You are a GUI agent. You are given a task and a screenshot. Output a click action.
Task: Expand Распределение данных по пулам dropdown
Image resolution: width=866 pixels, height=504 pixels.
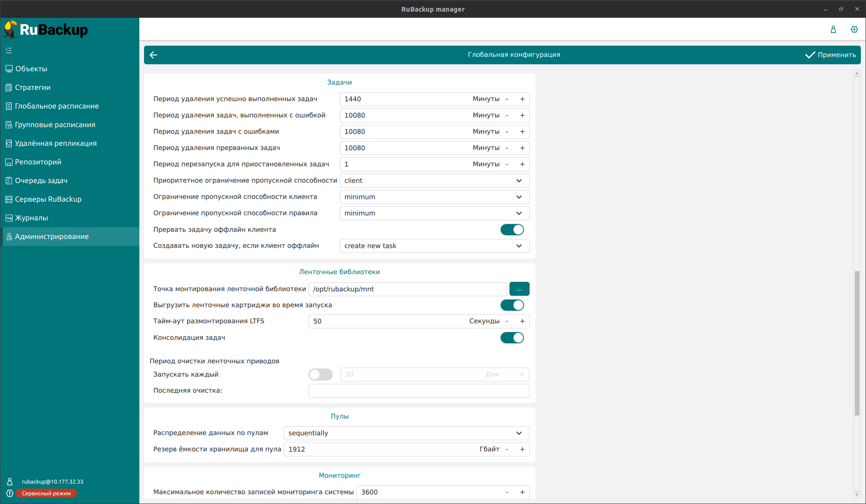point(406,433)
